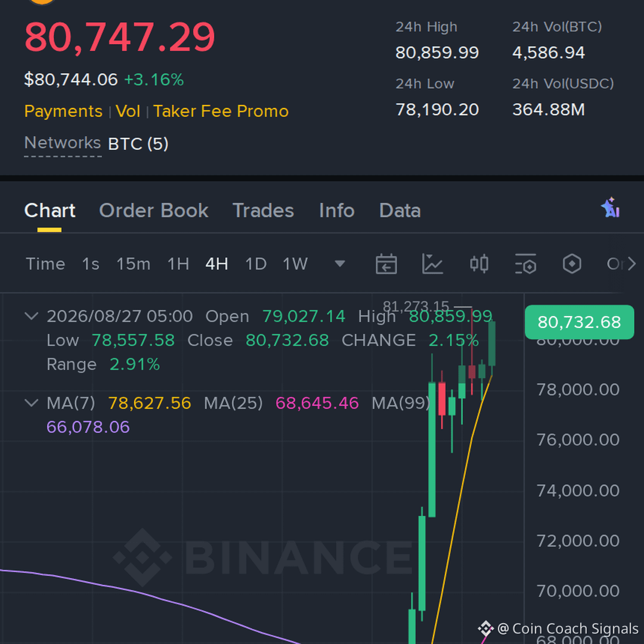Click the candle date 2026/08/27 05:00
The width and height of the screenshot is (644, 644).
(x=119, y=316)
